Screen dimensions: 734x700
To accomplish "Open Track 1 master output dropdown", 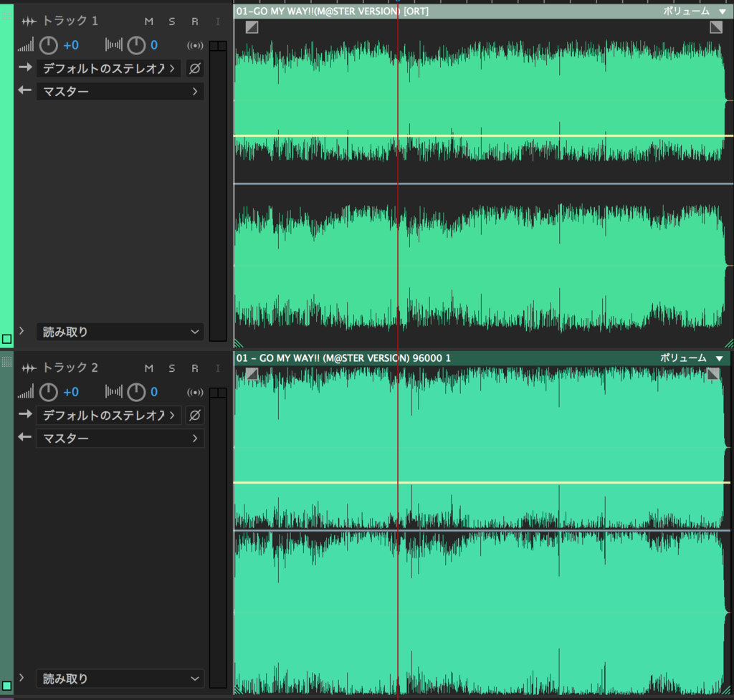I will (x=120, y=92).
